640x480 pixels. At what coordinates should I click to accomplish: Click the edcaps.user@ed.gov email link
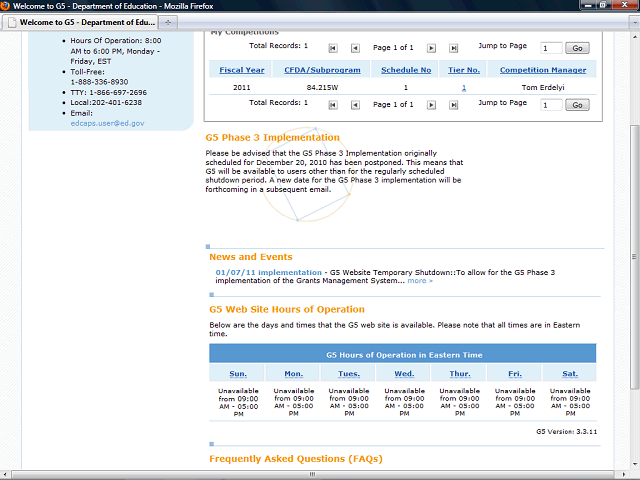[x=107, y=123]
